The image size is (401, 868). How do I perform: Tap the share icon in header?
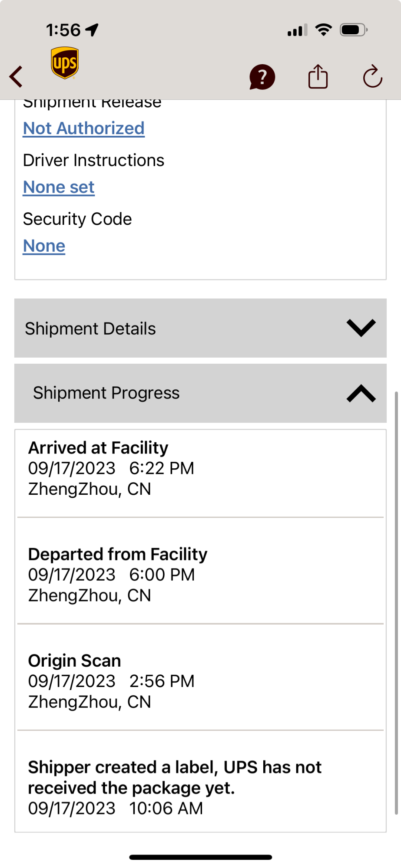(x=318, y=76)
